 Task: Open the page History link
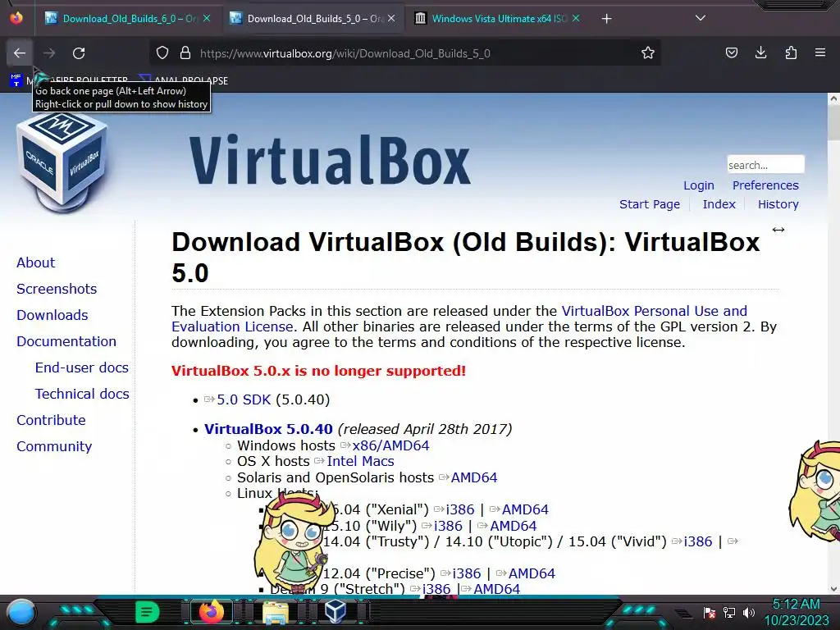(x=778, y=204)
